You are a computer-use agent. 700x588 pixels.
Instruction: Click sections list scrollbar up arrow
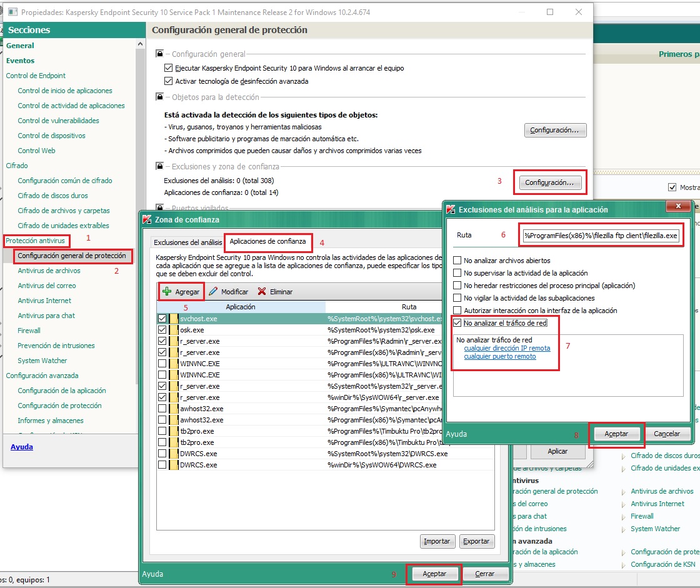(140, 44)
